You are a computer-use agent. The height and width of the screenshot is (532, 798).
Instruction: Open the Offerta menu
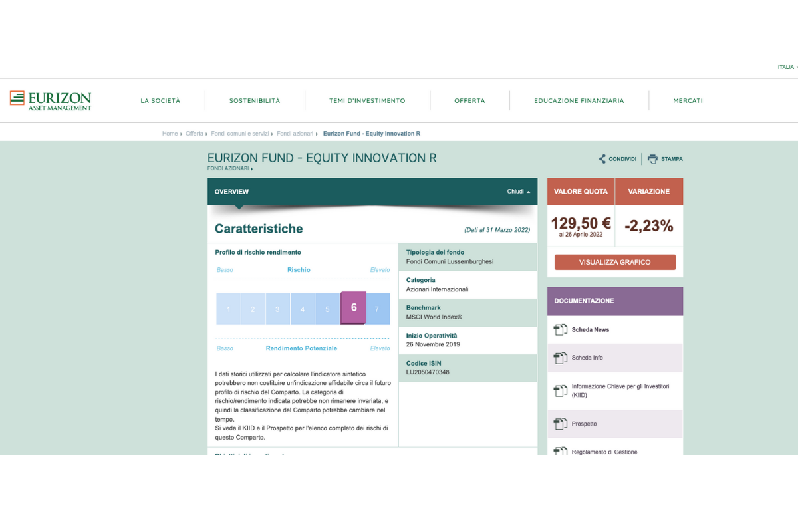[469, 101]
